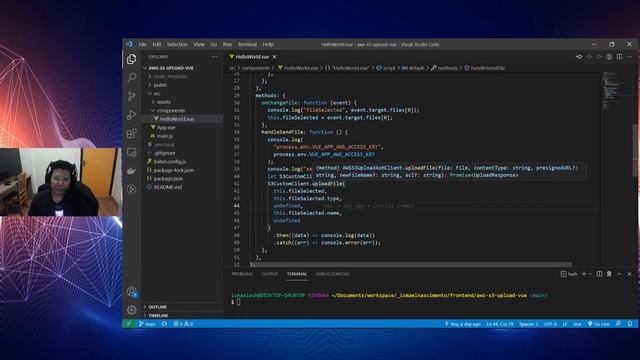Screen dimensions: 640x360
Task: Close the terminal panel
Action: pyautogui.click(x=630, y=274)
